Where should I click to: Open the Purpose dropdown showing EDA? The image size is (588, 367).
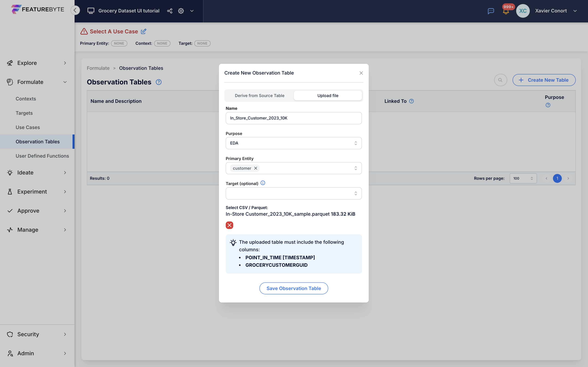pyautogui.click(x=294, y=143)
